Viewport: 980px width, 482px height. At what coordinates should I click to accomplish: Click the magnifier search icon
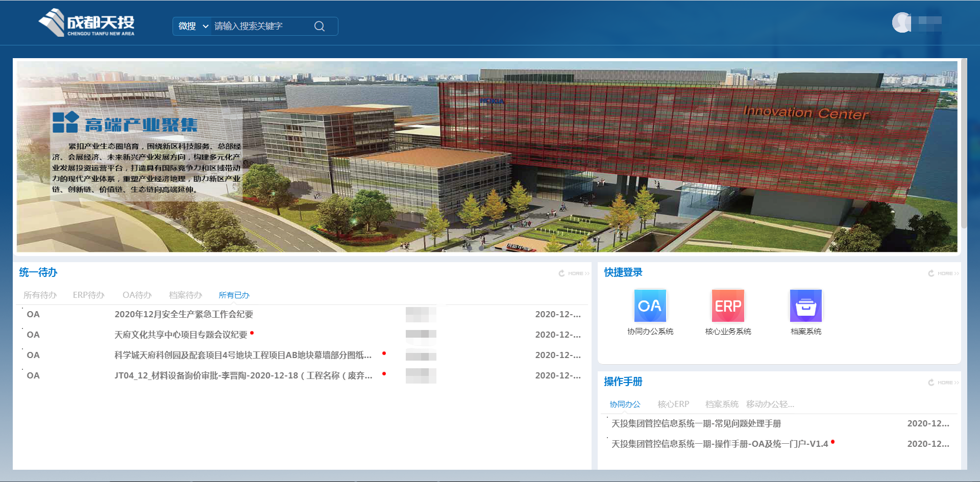pos(320,26)
